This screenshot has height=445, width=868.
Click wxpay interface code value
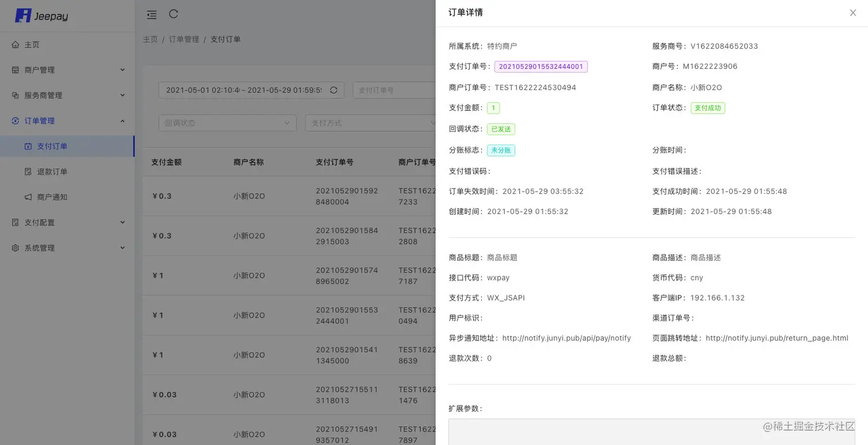[x=498, y=278]
